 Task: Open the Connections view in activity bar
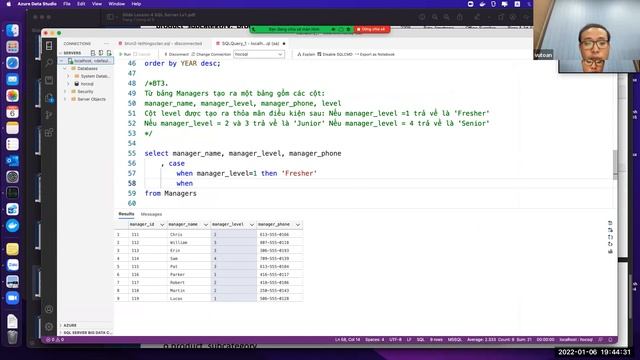coord(49,46)
